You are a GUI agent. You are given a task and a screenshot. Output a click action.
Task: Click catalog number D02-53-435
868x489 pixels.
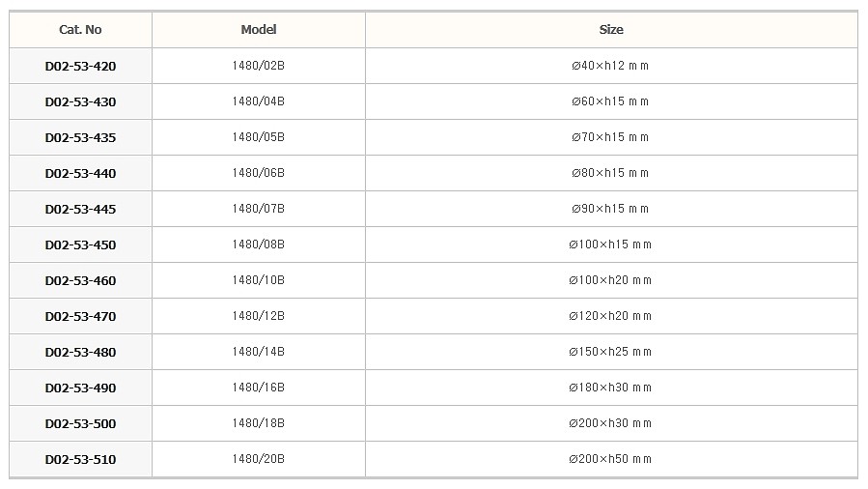point(80,137)
